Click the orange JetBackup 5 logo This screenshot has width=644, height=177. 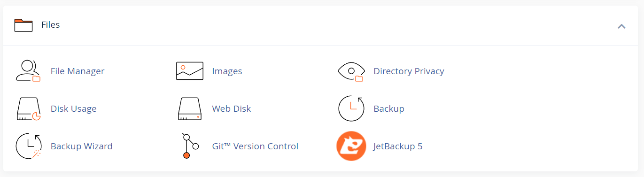coord(351,146)
